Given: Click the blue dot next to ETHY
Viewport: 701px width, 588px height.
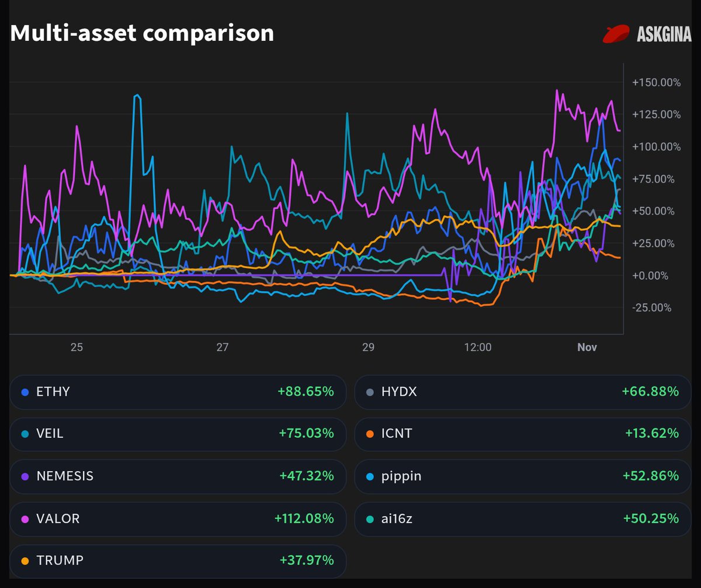Looking at the screenshot, I should coord(25,392).
